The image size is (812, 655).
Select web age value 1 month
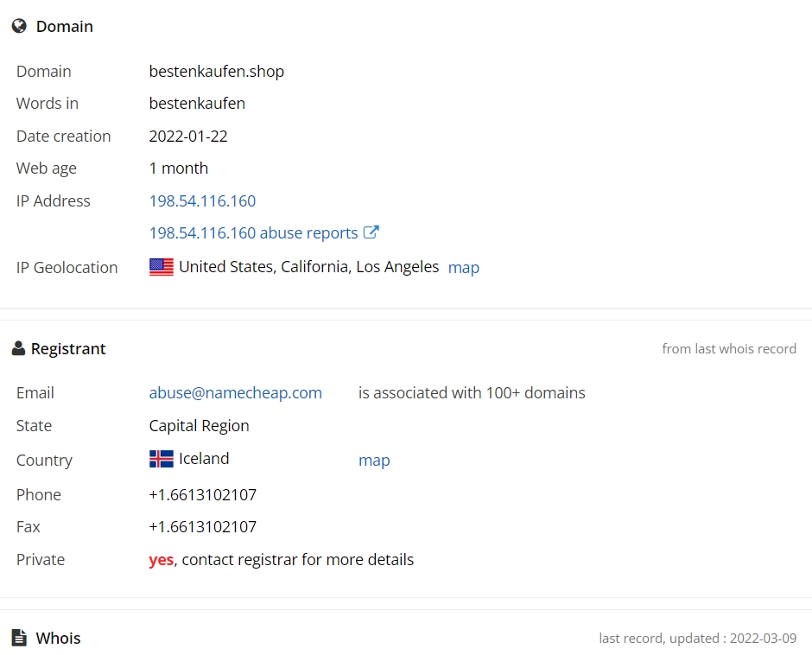pyautogui.click(x=179, y=168)
